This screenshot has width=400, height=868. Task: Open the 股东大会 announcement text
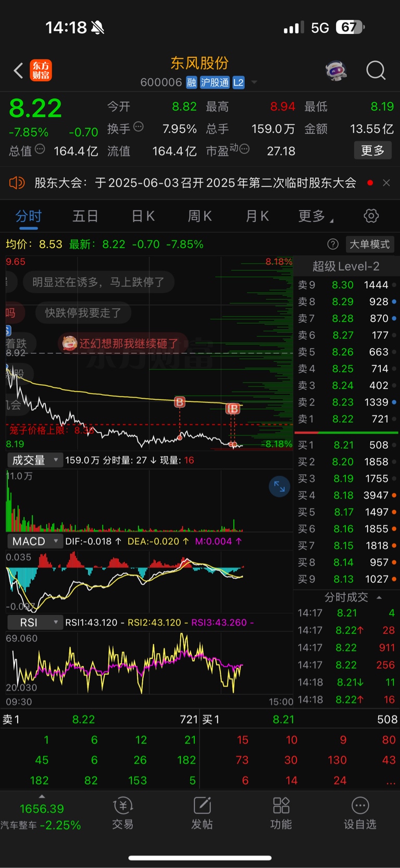pos(195,182)
